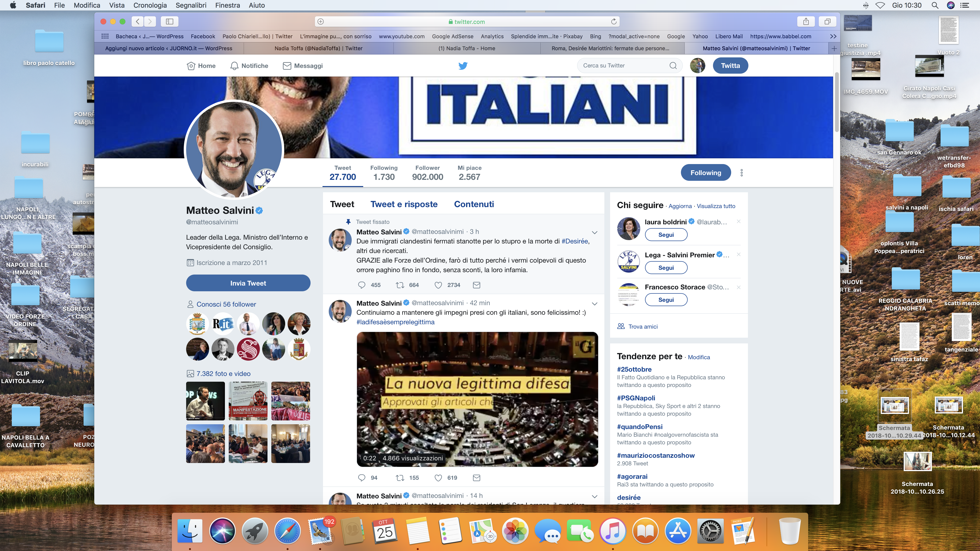
Task: Reply to the pinned tweet with 455 replies
Action: [362, 285]
